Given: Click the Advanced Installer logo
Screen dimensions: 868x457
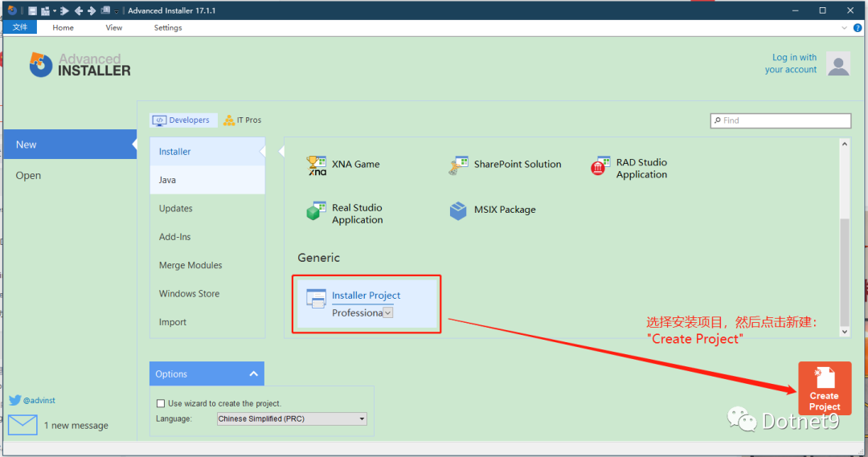Looking at the screenshot, I should (80, 65).
